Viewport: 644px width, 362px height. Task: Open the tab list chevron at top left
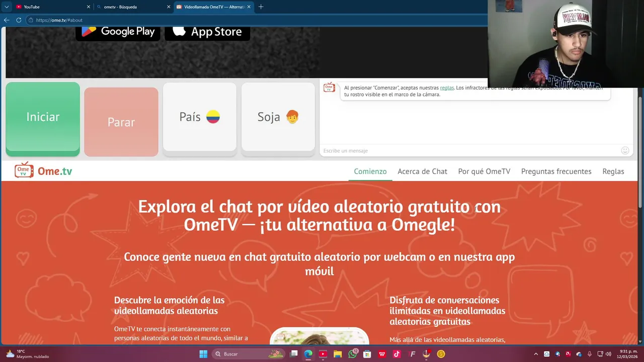[7, 7]
